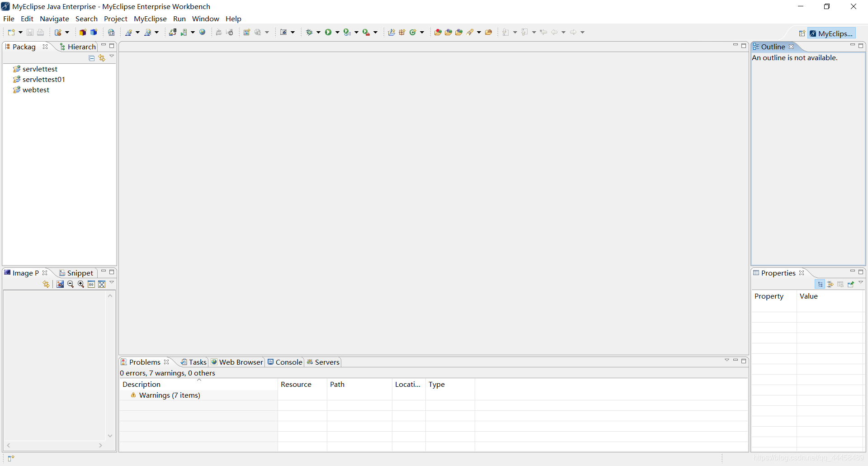Click the fit-to-window icon in Image Preview
The image size is (868, 466).
tap(102, 284)
